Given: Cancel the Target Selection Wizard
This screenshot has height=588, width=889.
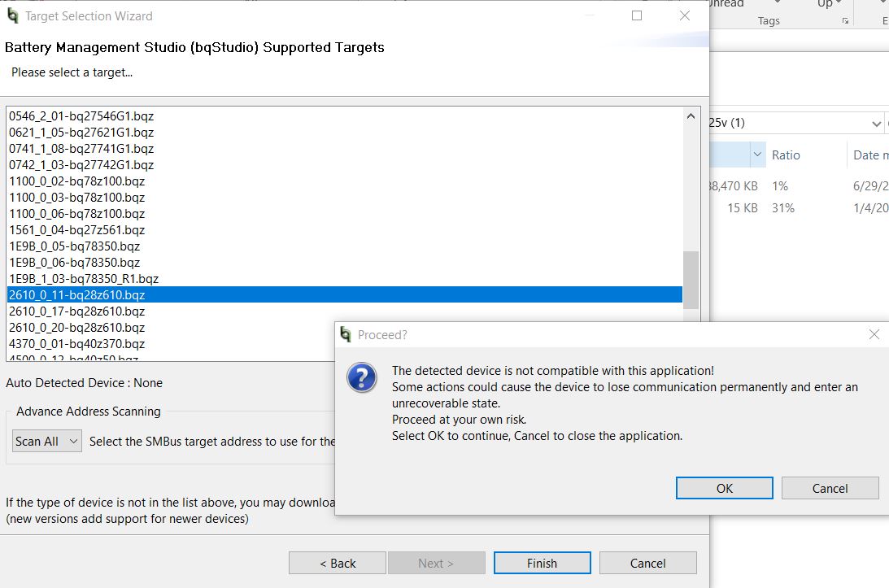Looking at the screenshot, I should pos(648,563).
